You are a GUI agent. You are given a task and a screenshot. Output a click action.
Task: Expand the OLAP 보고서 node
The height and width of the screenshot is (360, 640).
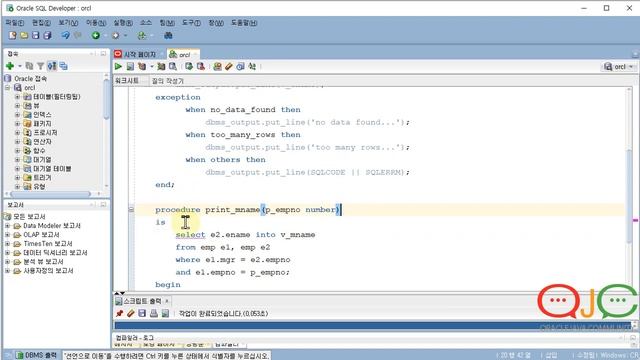tap(7, 235)
